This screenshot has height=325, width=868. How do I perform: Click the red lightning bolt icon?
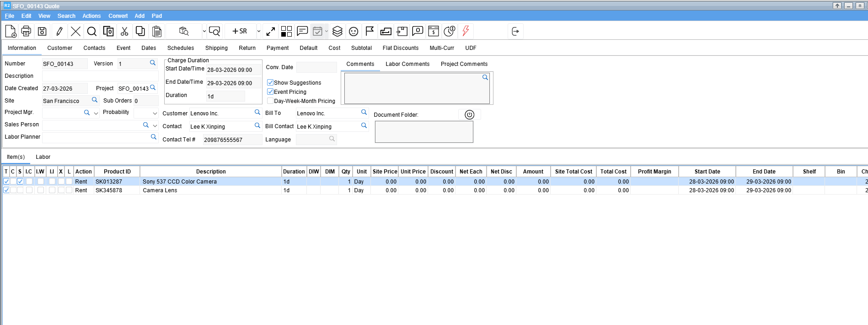pyautogui.click(x=466, y=31)
